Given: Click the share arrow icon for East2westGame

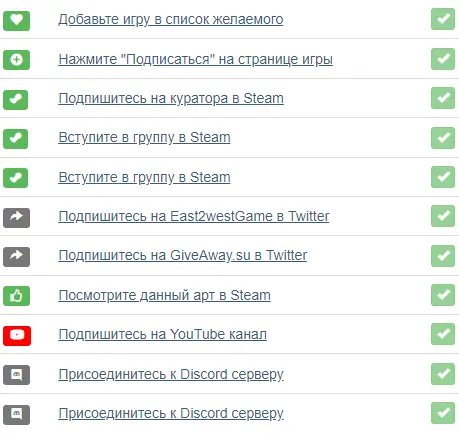Looking at the screenshot, I should (16, 218).
